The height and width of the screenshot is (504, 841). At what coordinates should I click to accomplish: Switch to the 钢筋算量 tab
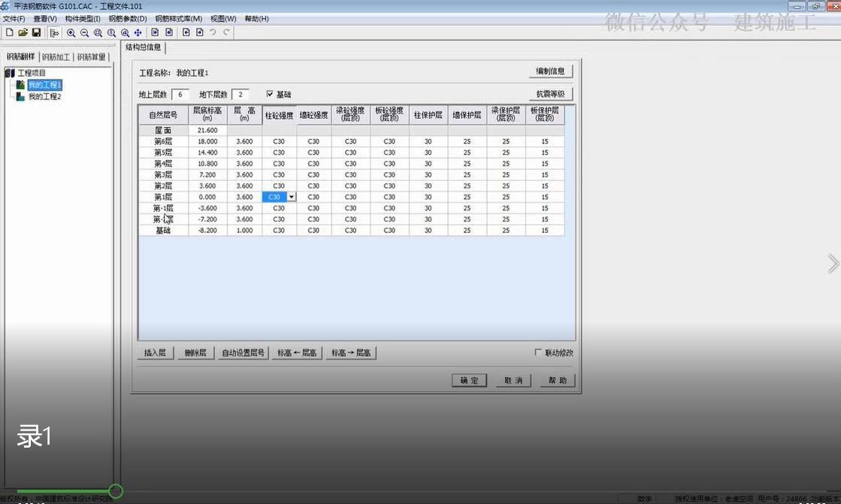coord(91,57)
